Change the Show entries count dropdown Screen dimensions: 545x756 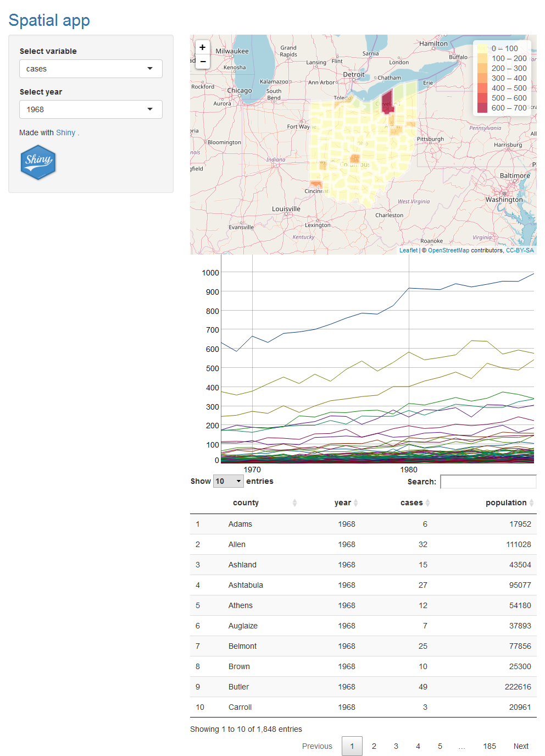[x=229, y=481]
